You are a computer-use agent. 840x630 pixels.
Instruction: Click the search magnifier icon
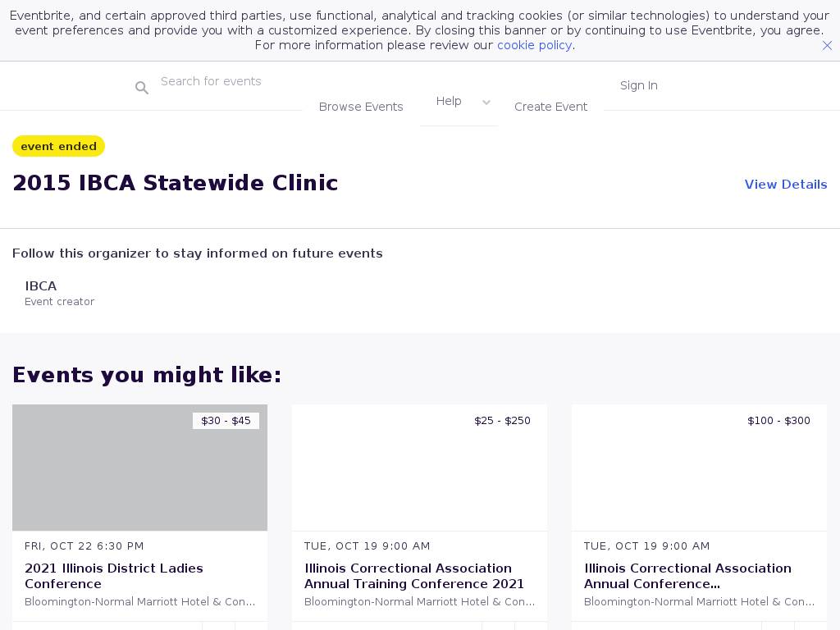click(x=142, y=88)
